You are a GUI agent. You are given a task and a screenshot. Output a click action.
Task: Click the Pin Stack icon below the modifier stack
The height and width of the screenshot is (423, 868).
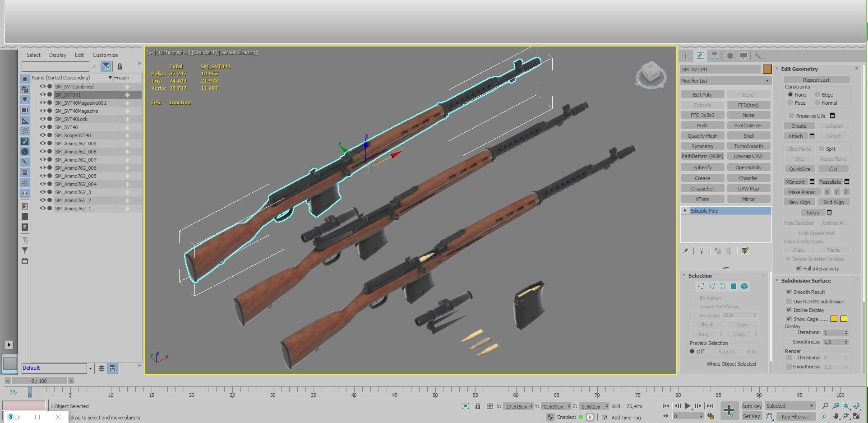(686, 251)
